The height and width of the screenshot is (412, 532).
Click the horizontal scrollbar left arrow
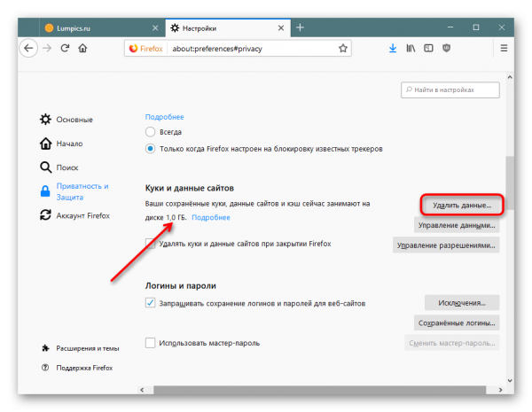coord(142,390)
